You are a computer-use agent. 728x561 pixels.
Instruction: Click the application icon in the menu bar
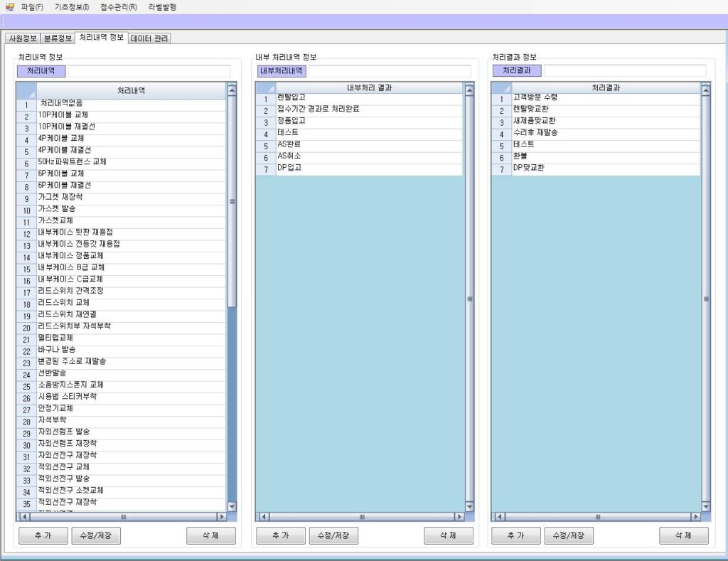9,6
